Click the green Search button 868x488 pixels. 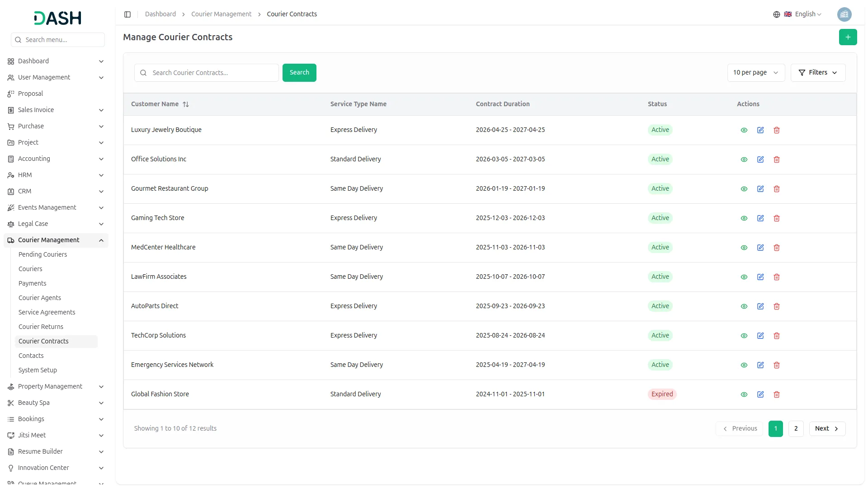click(x=299, y=73)
